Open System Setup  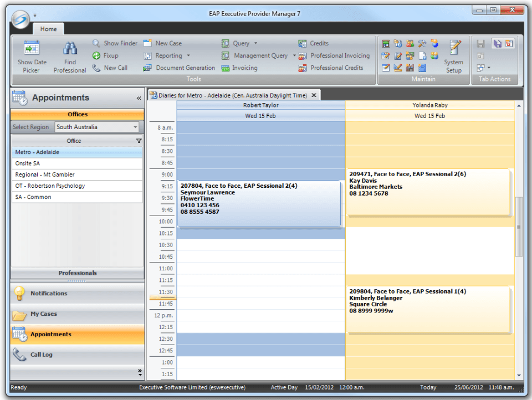(454, 57)
